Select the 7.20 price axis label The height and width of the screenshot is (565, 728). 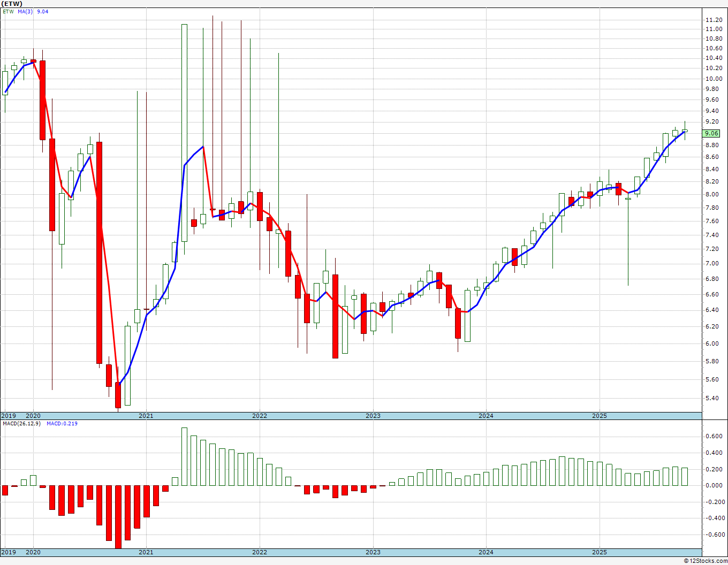713,249
